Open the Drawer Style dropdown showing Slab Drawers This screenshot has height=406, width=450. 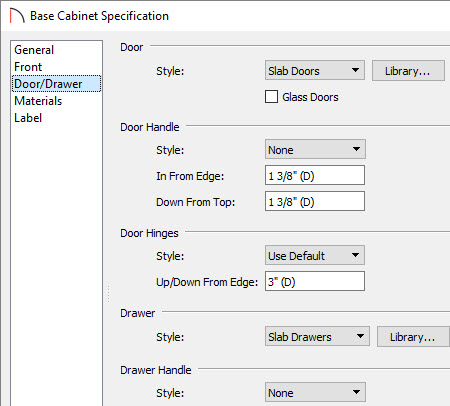(x=317, y=336)
